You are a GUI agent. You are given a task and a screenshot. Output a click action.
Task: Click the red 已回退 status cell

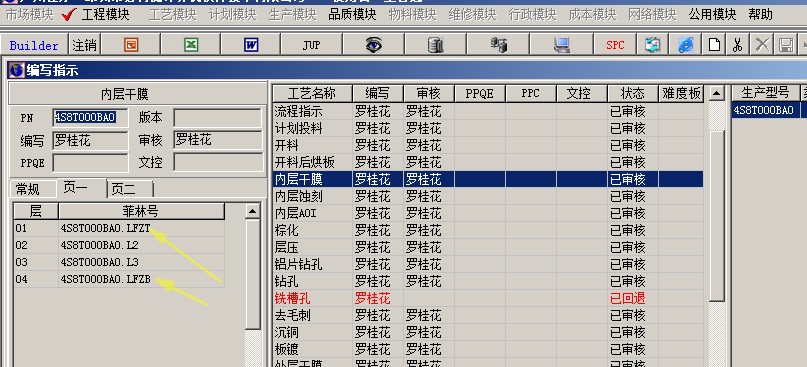633,298
